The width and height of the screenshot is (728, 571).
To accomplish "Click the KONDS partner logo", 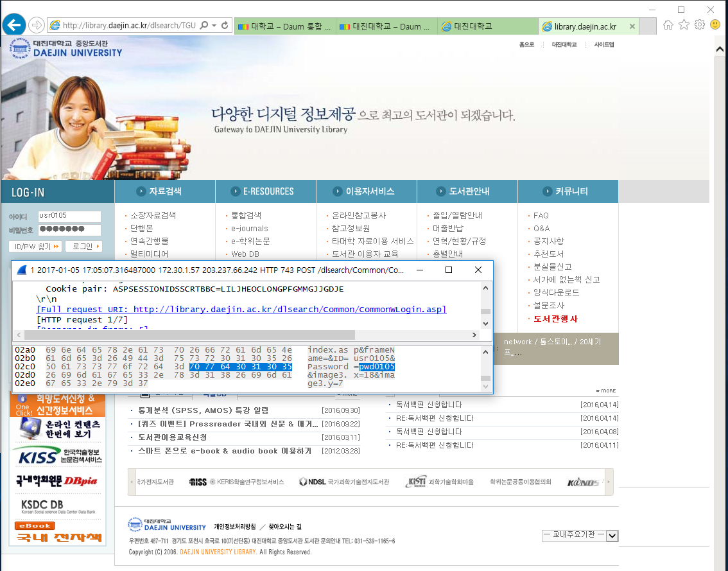I will click(x=583, y=482).
